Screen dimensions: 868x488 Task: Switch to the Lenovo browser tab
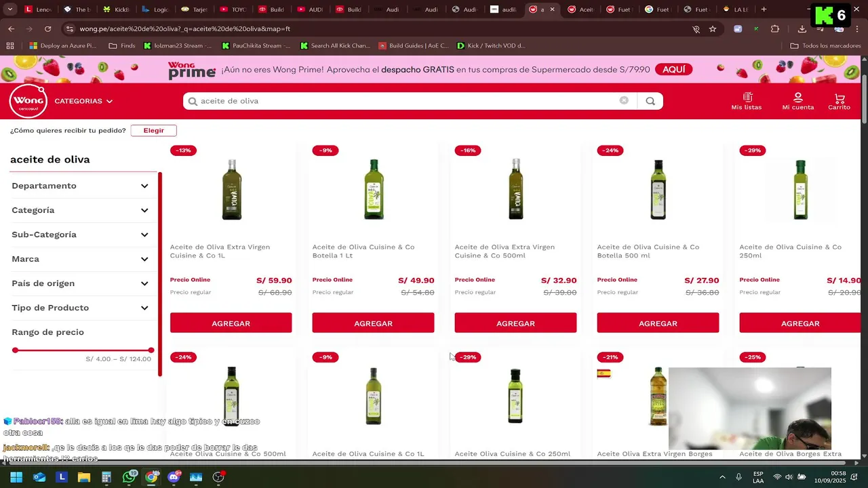pos(38,9)
